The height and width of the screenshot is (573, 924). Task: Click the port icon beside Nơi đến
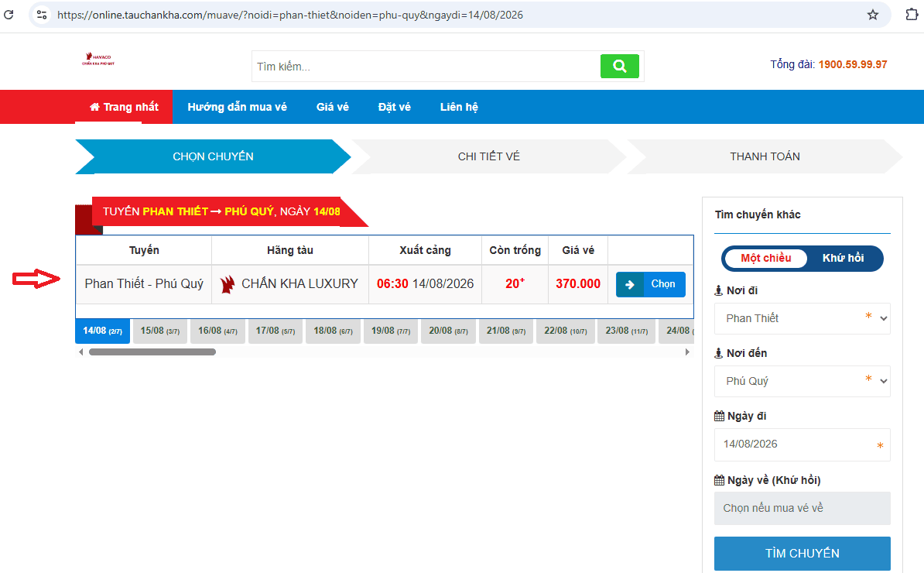pyautogui.click(x=718, y=353)
